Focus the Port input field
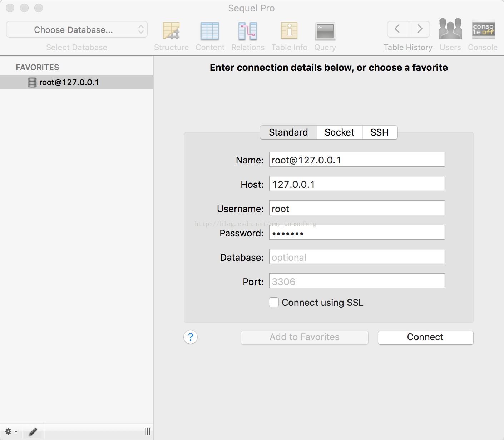 [357, 281]
